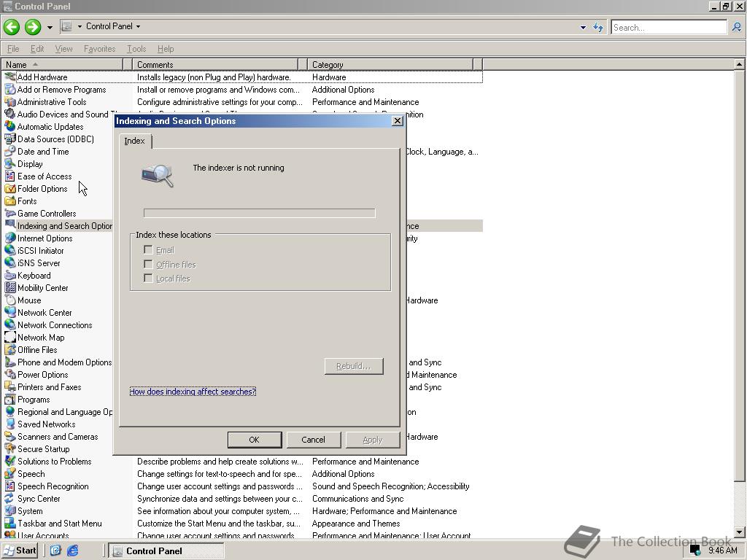Image resolution: width=747 pixels, height=560 pixels.
Task: Sort by the Name column header
Action: 62,64
